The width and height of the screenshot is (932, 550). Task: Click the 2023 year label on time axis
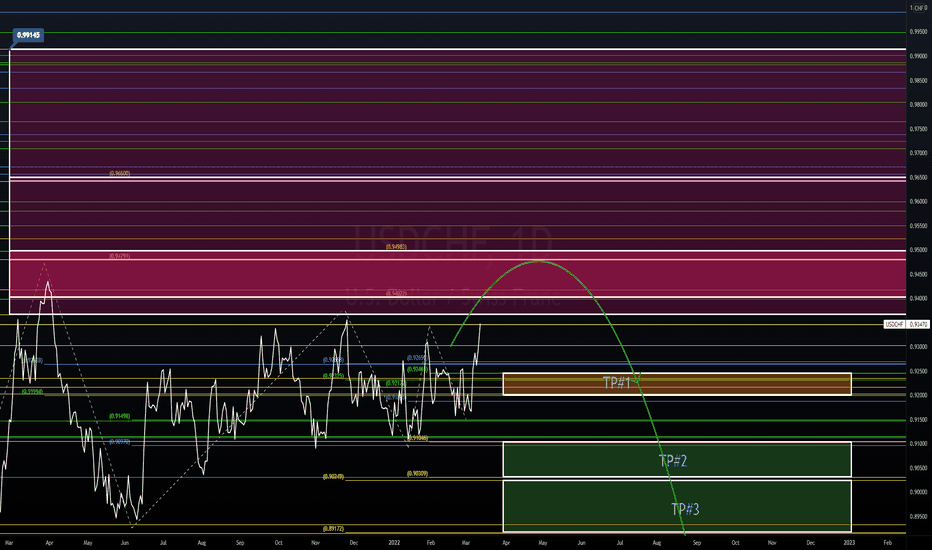click(x=849, y=543)
